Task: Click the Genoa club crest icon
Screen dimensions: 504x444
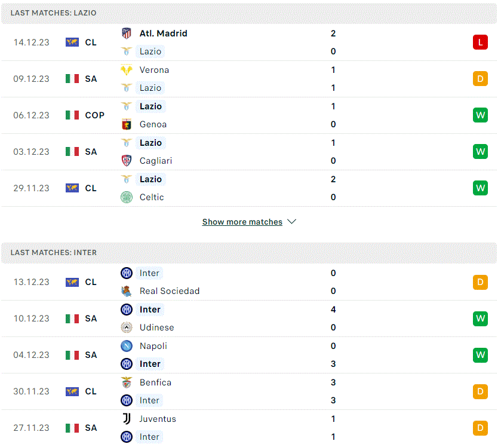Action: pos(127,124)
